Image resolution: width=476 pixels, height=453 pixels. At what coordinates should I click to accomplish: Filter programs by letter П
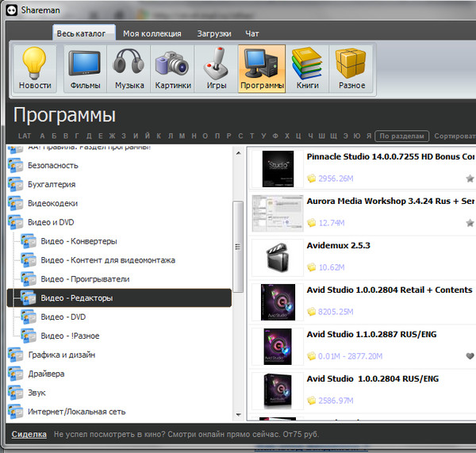pos(217,136)
